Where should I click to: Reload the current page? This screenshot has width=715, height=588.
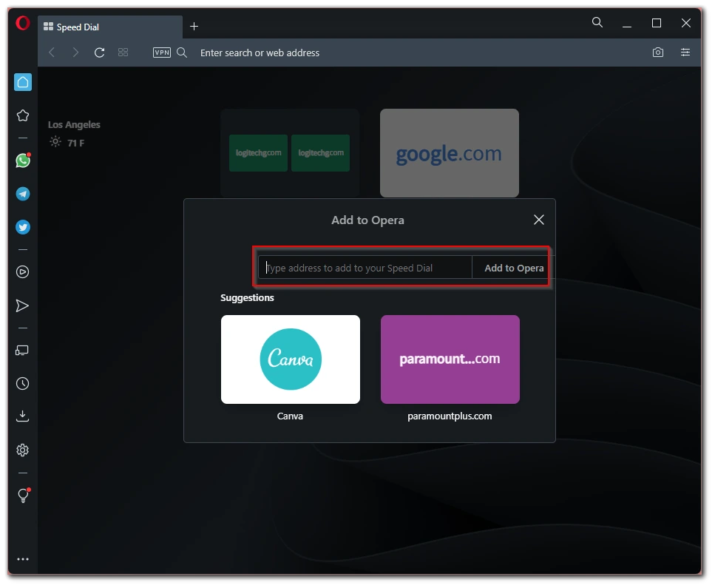[99, 53]
